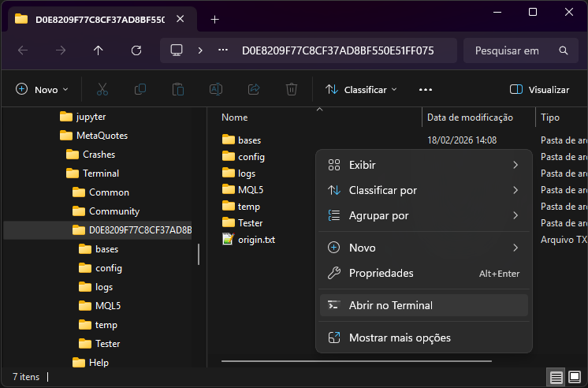Sort by Data de modificação column header
The width and height of the screenshot is (588, 388).
(x=470, y=118)
